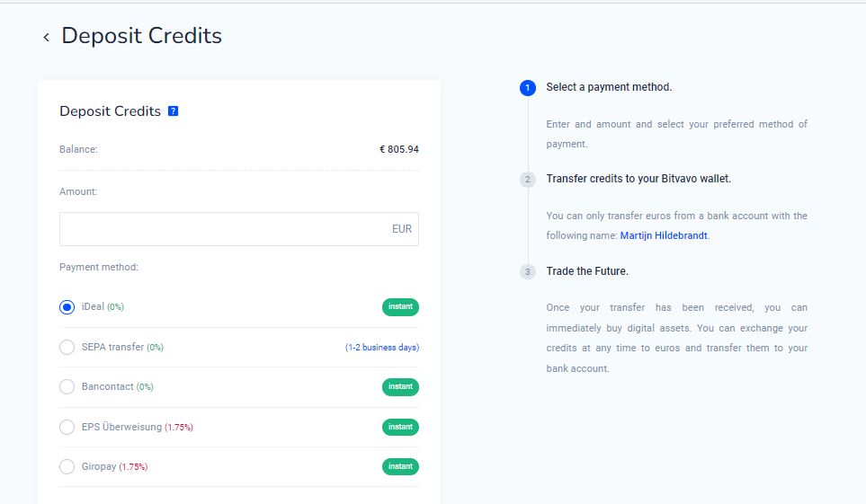
Task: Click the instant badge next to Bancontact
Action: (400, 386)
